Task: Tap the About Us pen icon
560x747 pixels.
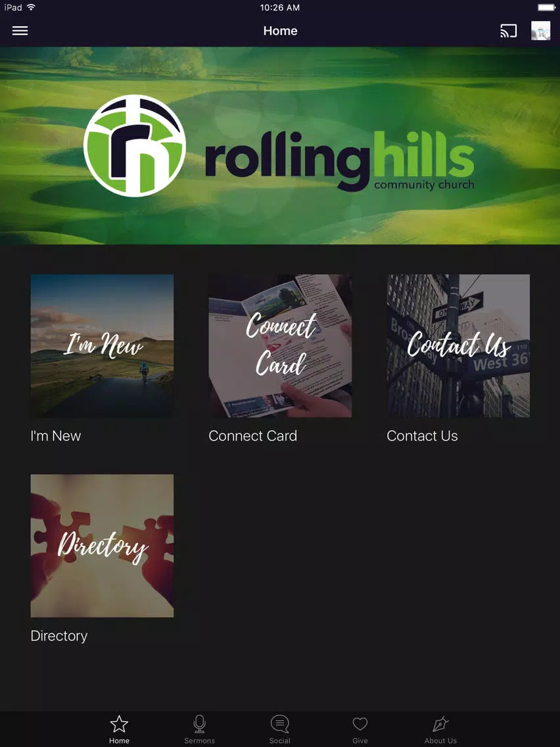Action: (440, 724)
